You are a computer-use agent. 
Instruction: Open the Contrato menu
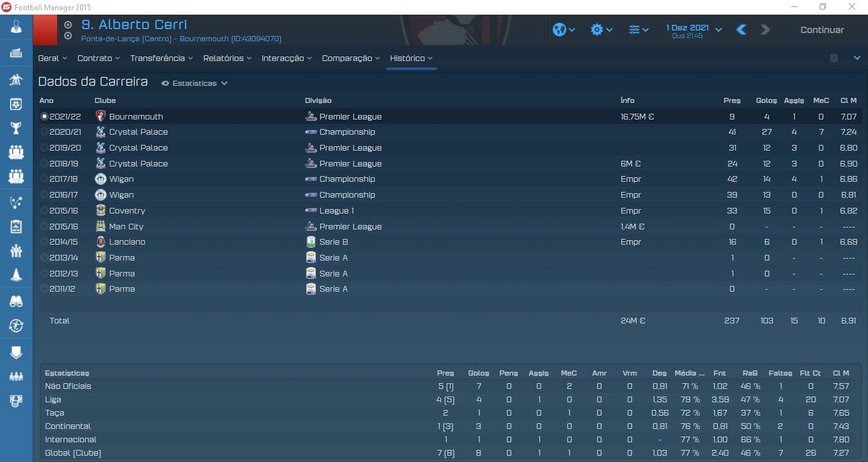tap(99, 58)
